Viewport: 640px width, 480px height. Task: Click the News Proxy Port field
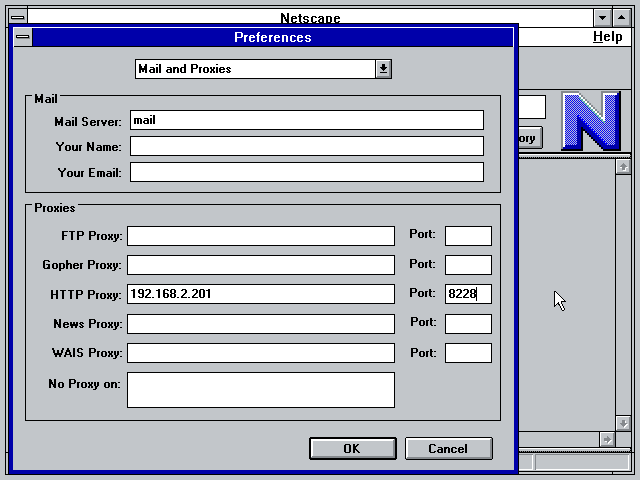(468, 324)
